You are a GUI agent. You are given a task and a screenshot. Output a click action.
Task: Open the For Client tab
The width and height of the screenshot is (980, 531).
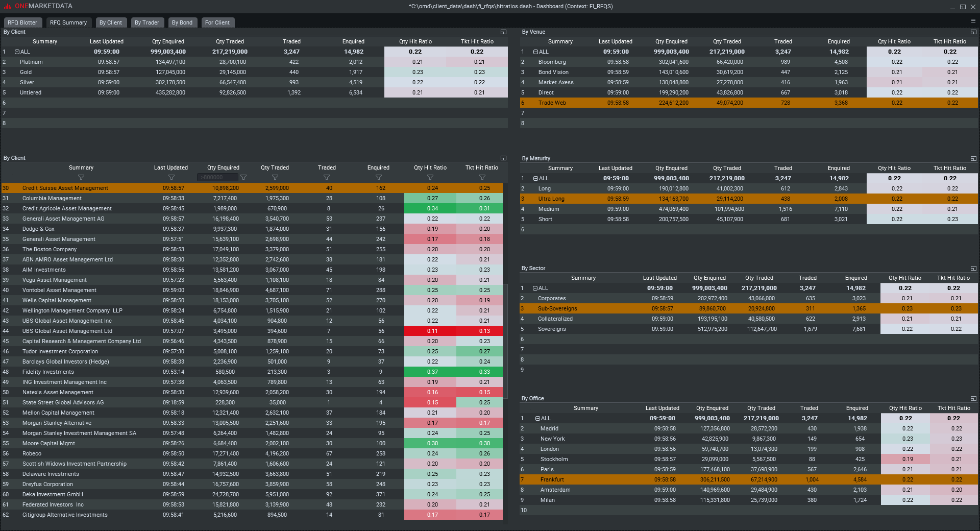click(217, 22)
